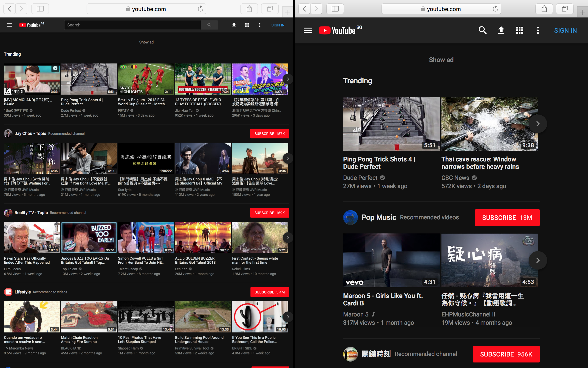Open Build Swimming Pool Around Underground House title
Image resolution: width=588 pixels, height=368 pixels.
199,339
